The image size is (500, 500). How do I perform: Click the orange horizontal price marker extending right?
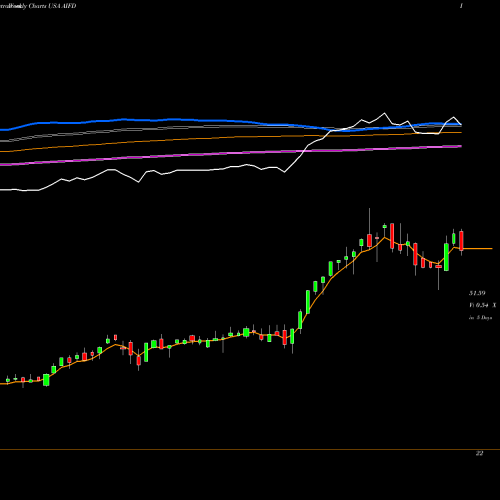click(x=478, y=249)
